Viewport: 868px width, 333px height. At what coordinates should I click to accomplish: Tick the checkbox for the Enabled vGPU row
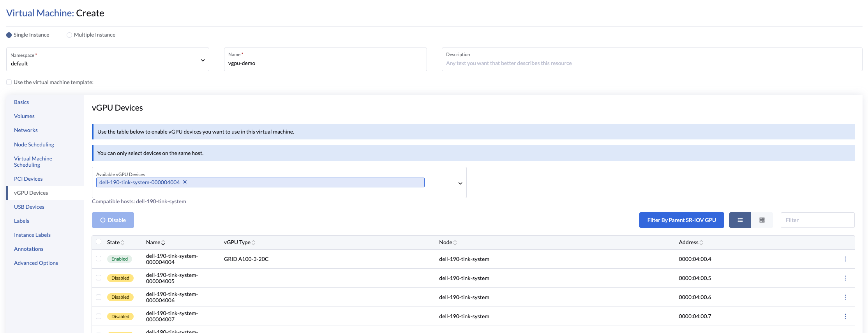(x=99, y=259)
